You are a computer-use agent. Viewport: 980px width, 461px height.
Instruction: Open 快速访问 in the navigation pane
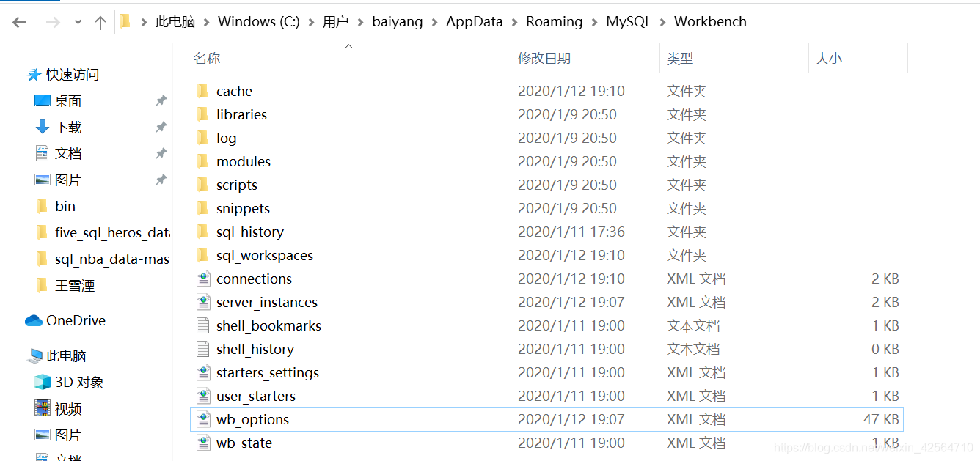coord(72,75)
